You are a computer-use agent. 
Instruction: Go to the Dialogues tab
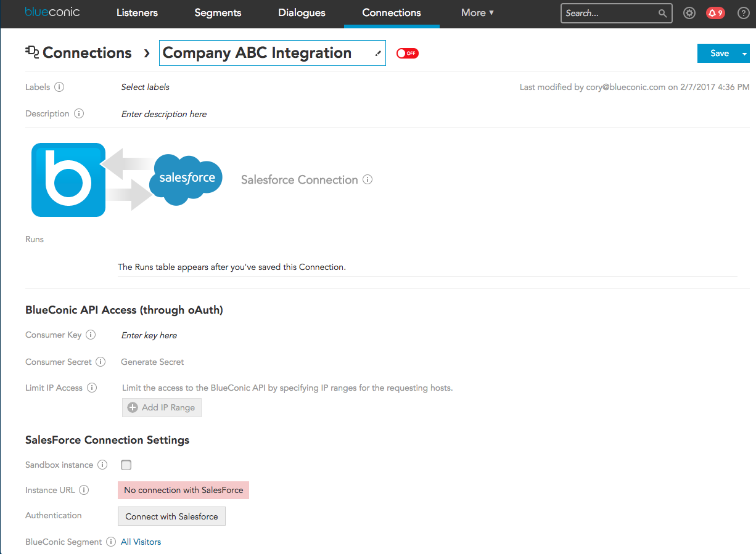click(302, 13)
